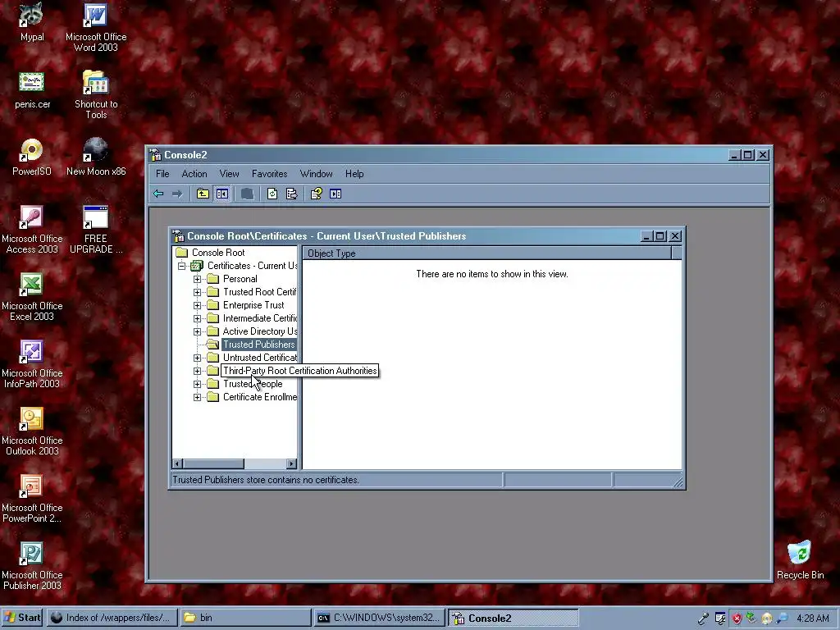The width and height of the screenshot is (840, 630).
Task: Click the Microsoft Office PowerPoint icon
Action: click(32, 499)
